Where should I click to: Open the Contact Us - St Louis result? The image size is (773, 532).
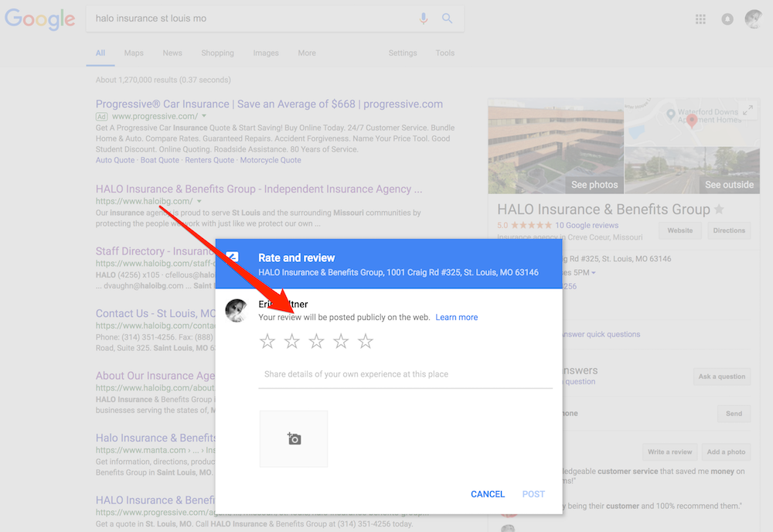pyautogui.click(x=155, y=313)
